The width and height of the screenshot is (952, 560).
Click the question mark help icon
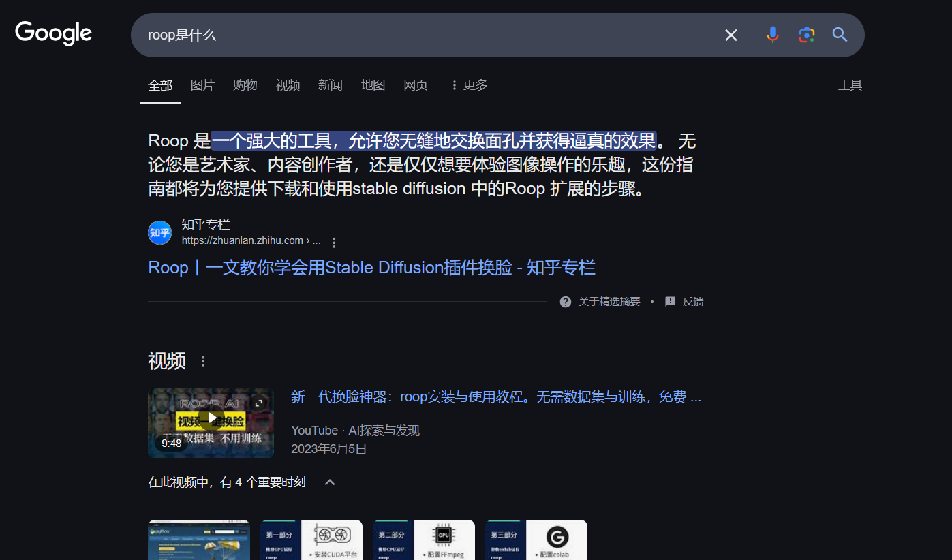tap(566, 302)
